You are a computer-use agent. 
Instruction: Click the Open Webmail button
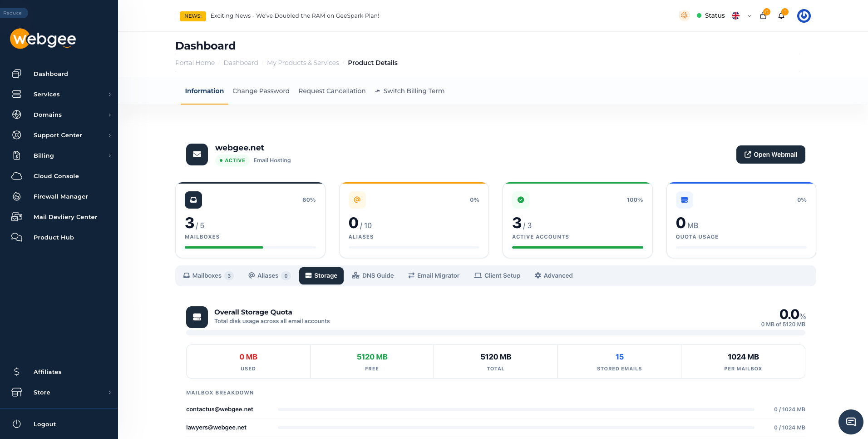point(771,155)
